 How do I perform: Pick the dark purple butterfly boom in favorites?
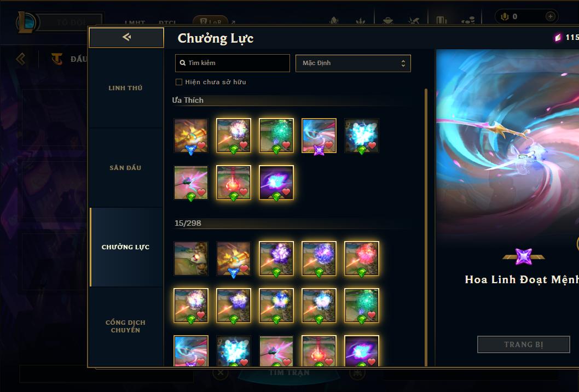tap(276, 183)
